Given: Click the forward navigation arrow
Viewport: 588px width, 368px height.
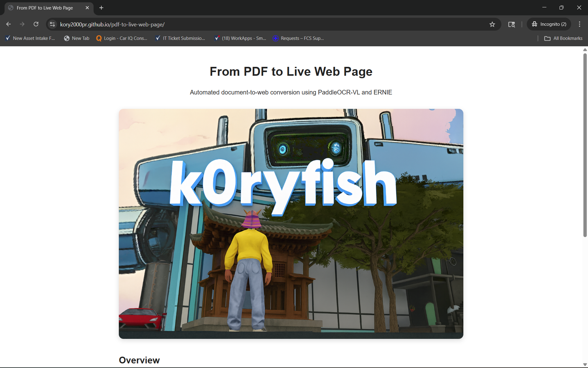Looking at the screenshot, I should [x=22, y=24].
